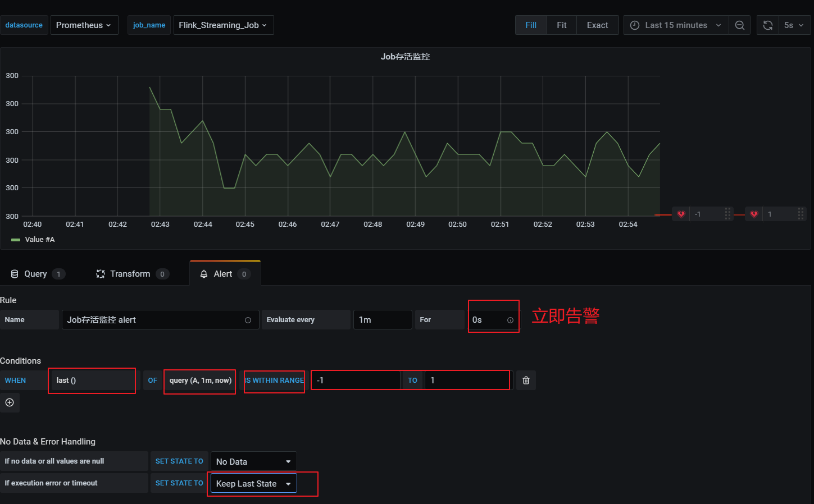Select the Fill view mode
Image resolution: width=814 pixels, height=504 pixels.
click(x=531, y=25)
